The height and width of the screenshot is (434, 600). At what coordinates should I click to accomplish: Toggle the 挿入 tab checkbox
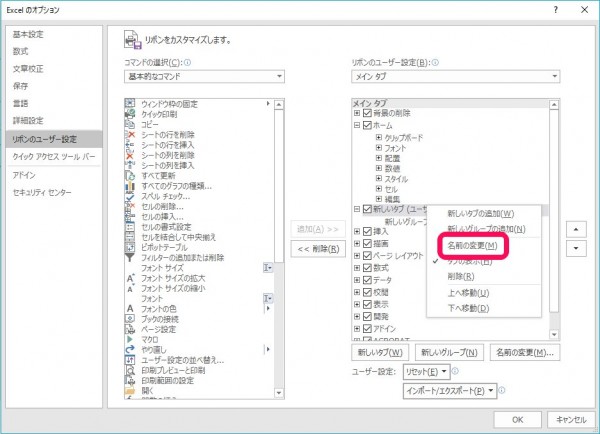click(x=367, y=231)
